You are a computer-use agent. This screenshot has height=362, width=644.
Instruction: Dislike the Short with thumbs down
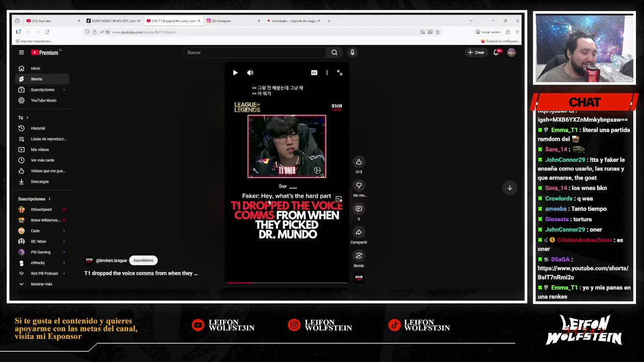point(359,186)
